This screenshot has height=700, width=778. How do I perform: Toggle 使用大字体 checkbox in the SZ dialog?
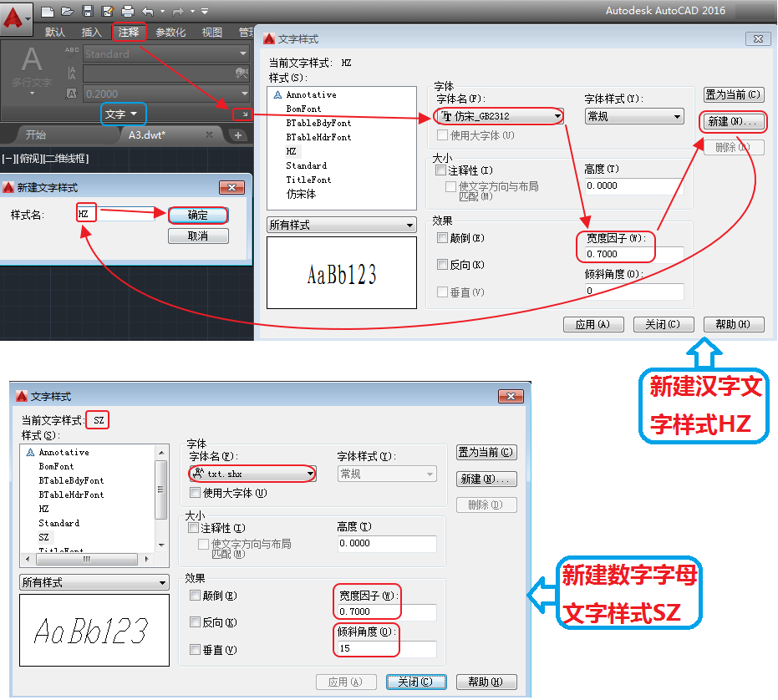coord(195,493)
